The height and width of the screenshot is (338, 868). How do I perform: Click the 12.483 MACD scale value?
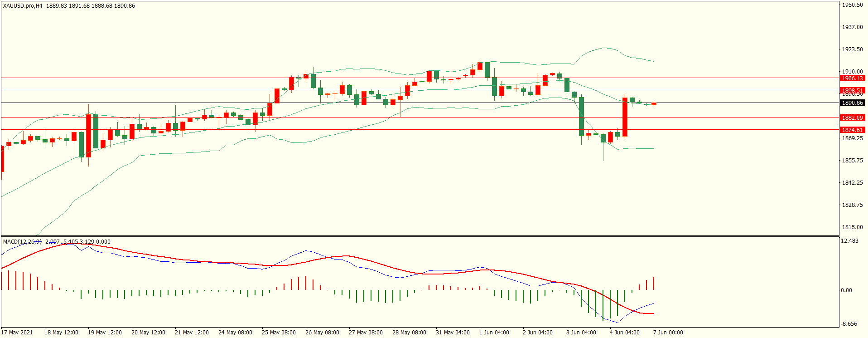tap(849, 241)
